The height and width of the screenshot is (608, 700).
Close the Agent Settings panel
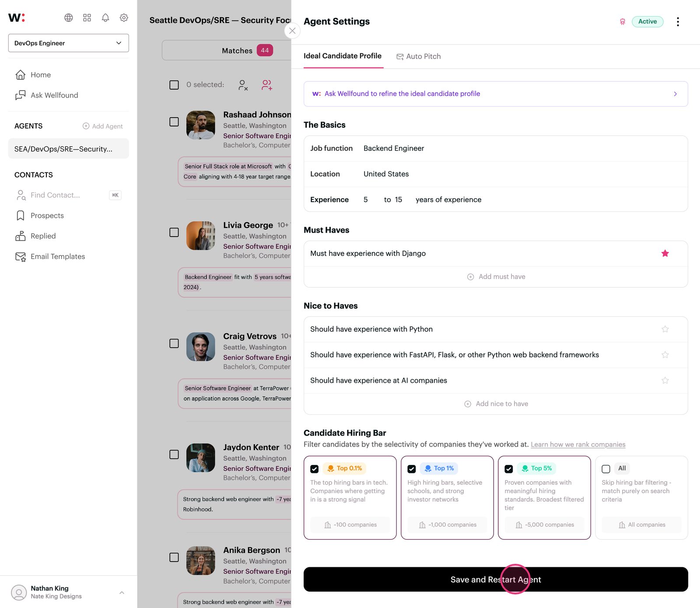point(292,31)
